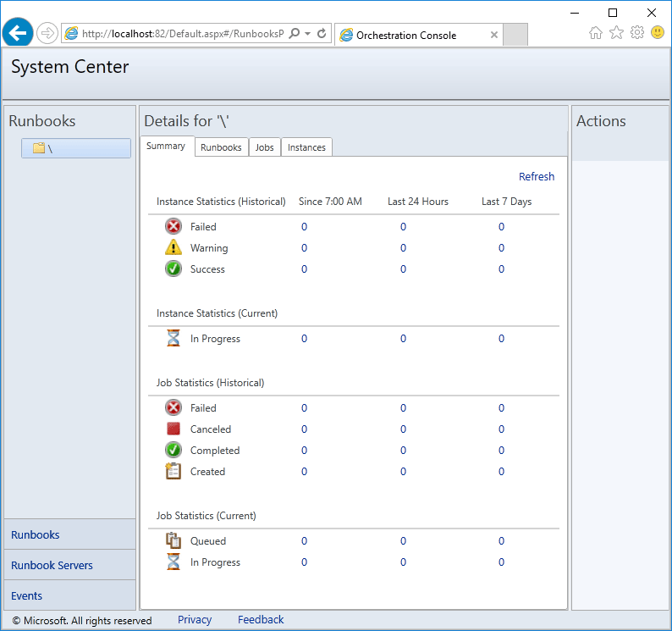Open the address bar dropdown arrow
This screenshot has width=672, height=631.
(308, 34)
